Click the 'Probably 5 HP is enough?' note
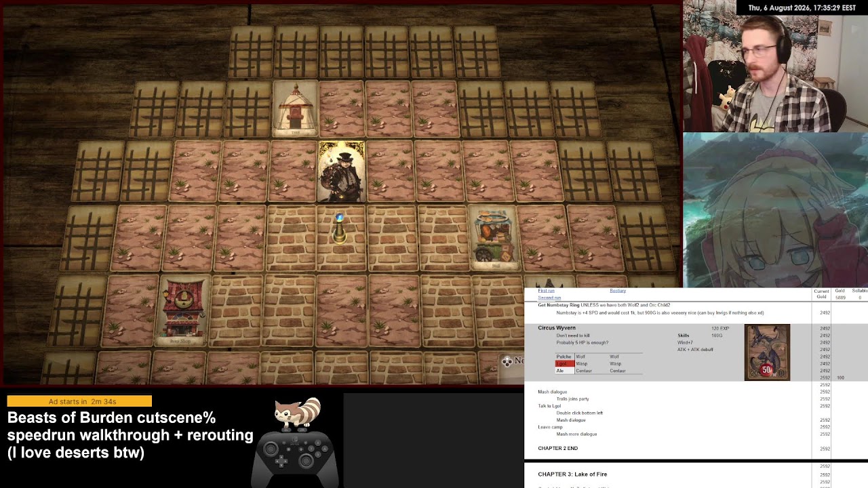This screenshot has width=868, height=488. point(582,343)
